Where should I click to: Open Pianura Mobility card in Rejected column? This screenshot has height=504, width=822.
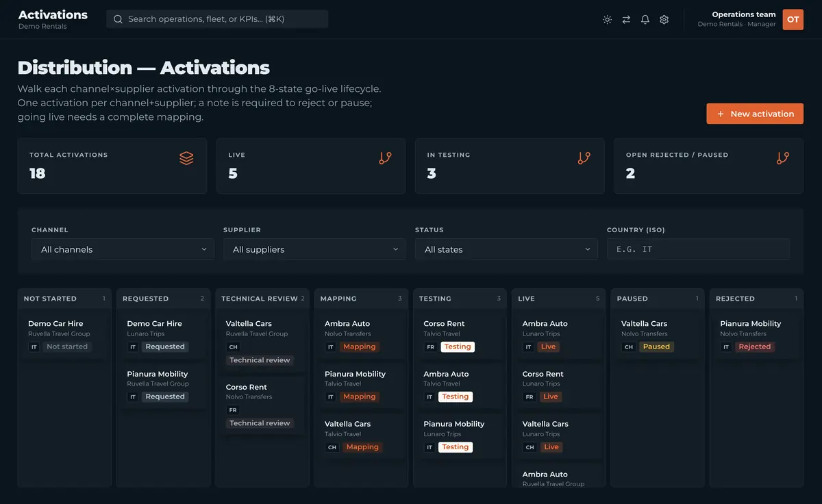(756, 335)
